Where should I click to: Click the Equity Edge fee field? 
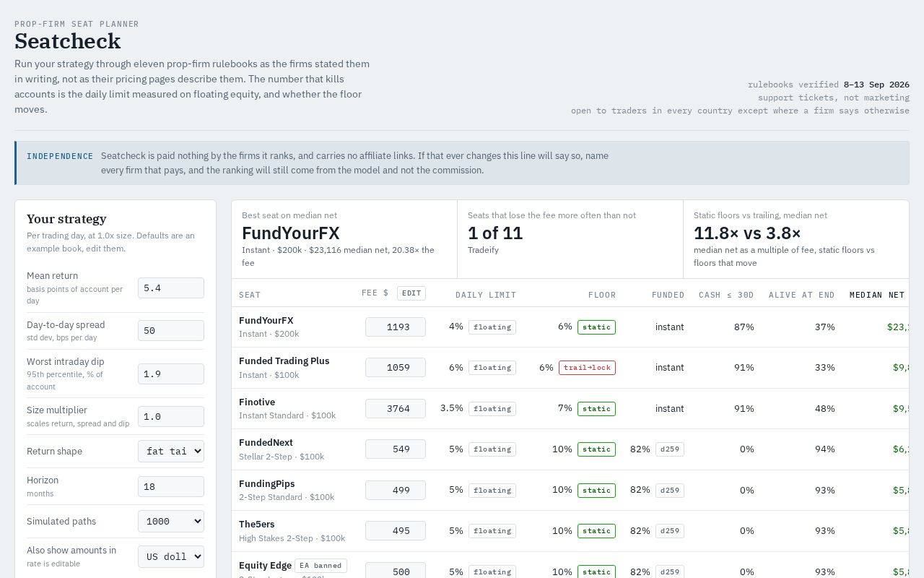pyautogui.click(x=396, y=571)
